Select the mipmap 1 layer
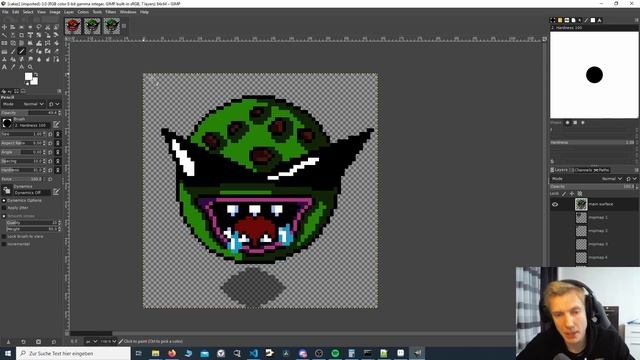Viewport: 640px width, 360px height. click(x=594, y=218)
